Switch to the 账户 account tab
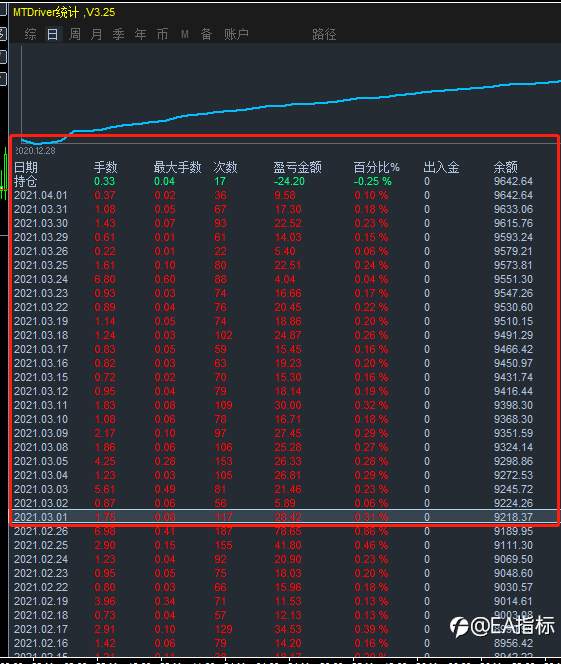Viewport: 561px width, 664px height. tap(236, 34)
